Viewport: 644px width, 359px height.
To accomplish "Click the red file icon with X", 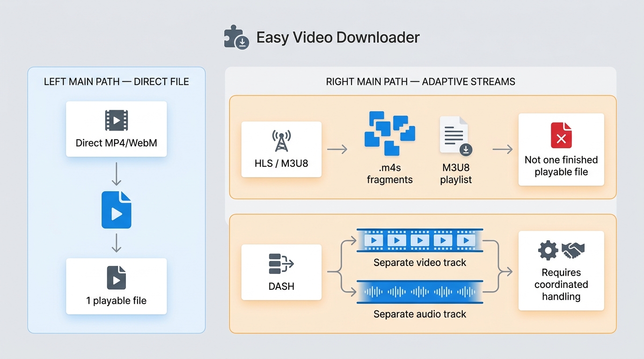I will pyautogui.click(x=561, y=136).
